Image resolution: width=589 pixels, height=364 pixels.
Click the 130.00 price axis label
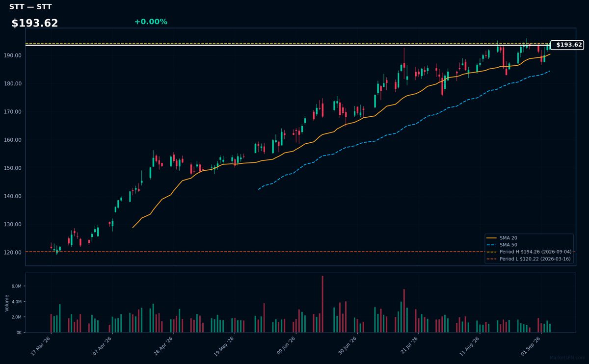12,225
